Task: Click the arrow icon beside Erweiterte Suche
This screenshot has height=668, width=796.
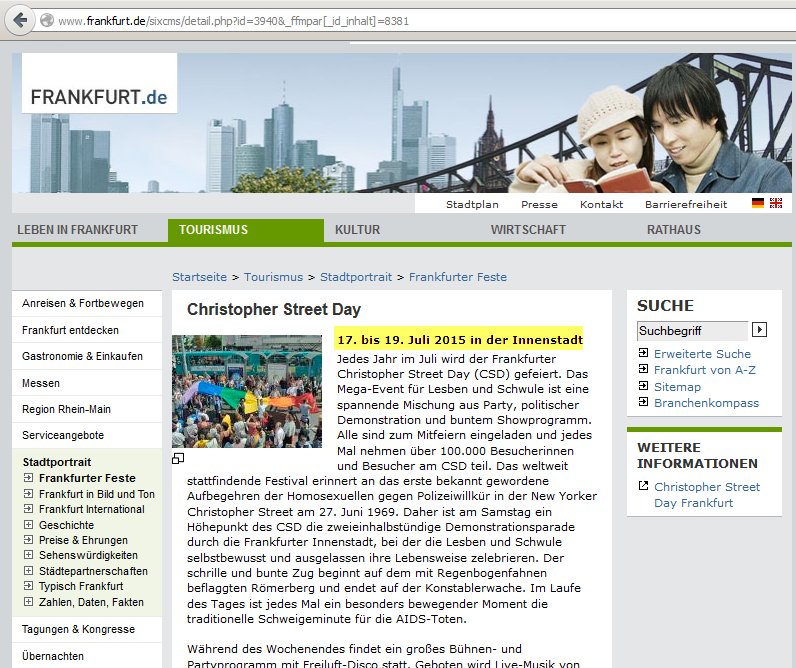Action: tap(642, 353)
